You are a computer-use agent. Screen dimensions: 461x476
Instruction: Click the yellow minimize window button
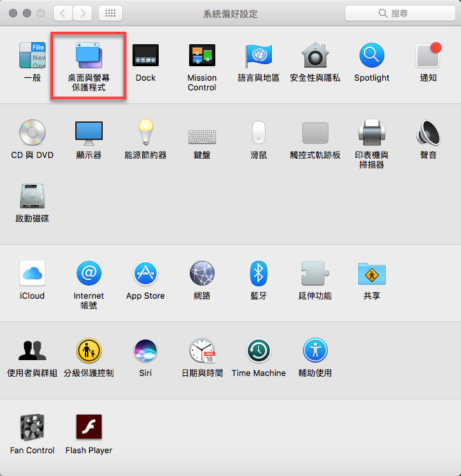[x=27, y=13]
